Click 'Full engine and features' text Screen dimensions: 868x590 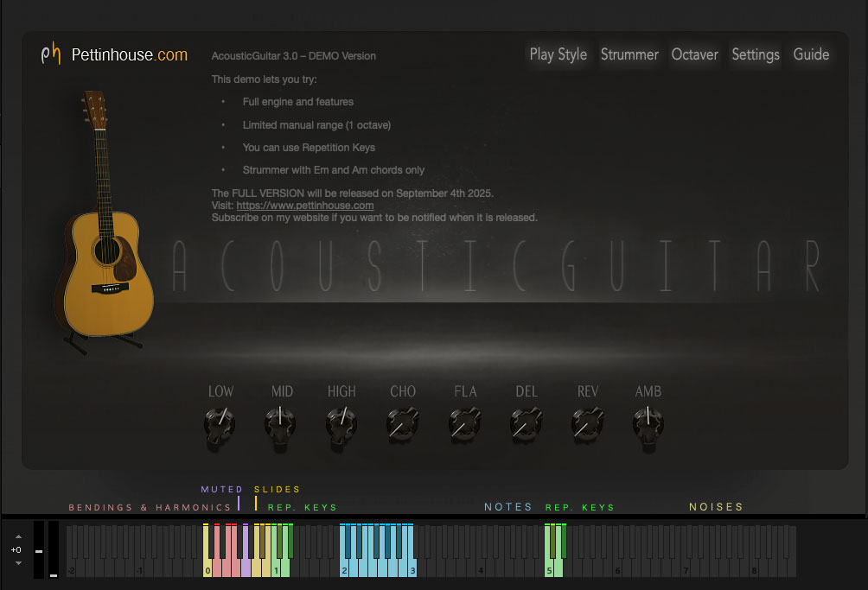tap(297, 102)
